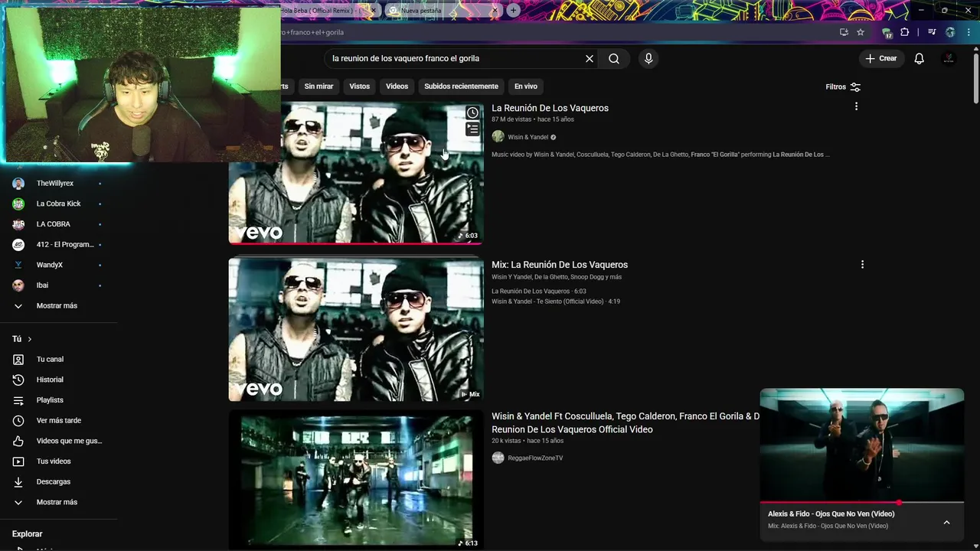Select the Sin mirar filter chip

pos(318,86)
